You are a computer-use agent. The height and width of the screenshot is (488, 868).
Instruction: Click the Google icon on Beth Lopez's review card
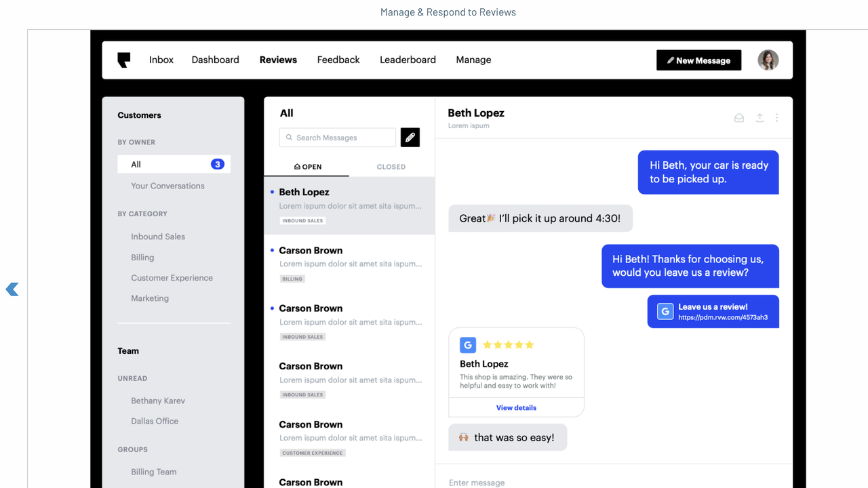(467, 345)
